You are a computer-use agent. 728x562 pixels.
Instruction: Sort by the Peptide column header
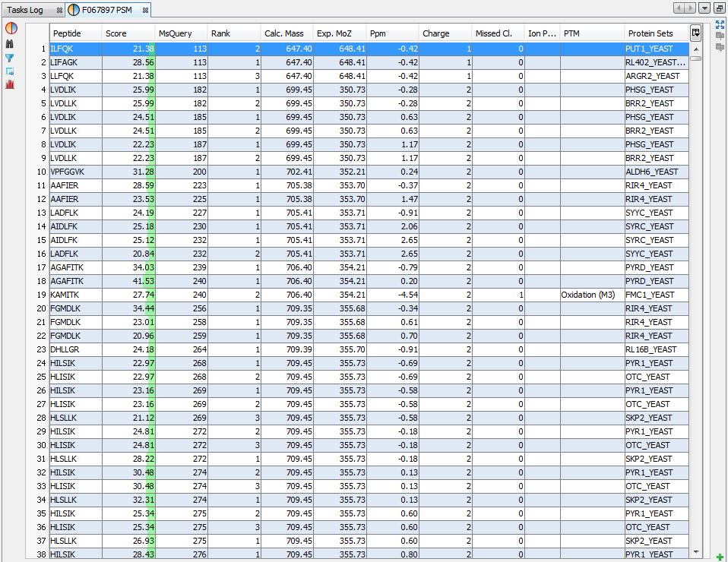point(75,33)
